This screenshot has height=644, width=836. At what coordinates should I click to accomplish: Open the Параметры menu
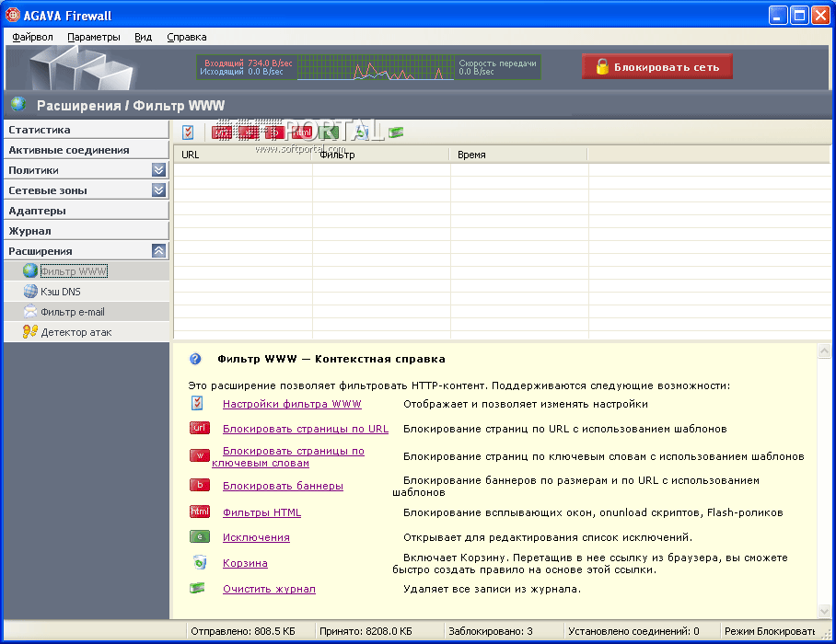(94, 37)
